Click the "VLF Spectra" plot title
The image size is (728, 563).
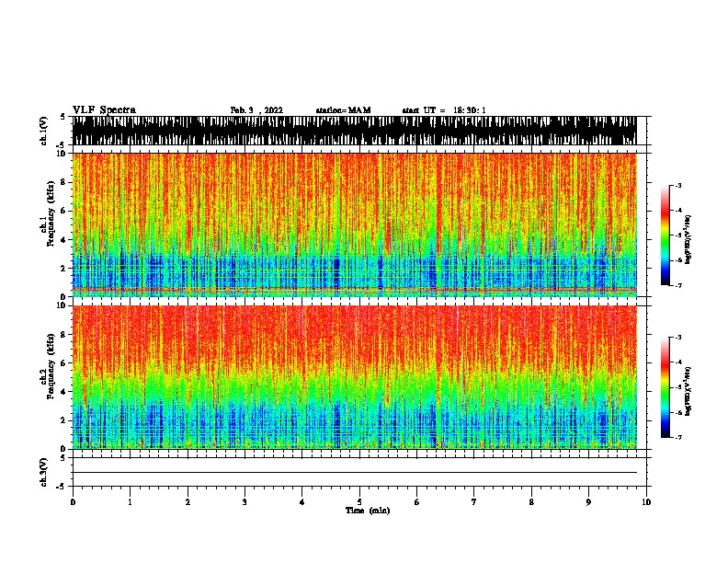pos(104,110)
